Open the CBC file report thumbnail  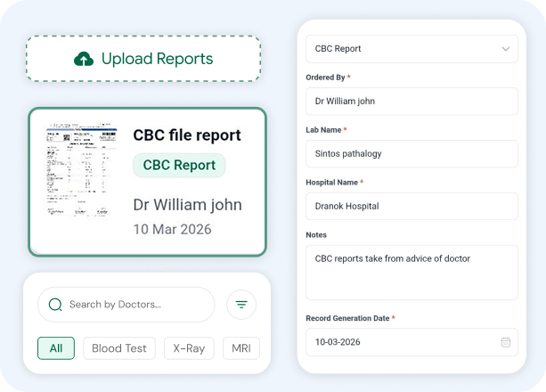pyautogui.click(x=81, y=169)
